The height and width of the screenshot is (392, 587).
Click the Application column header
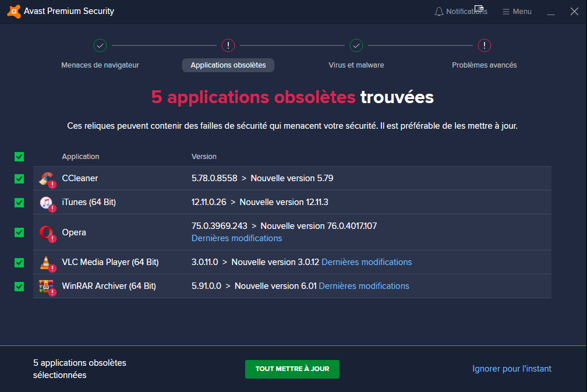coord(80,157)
